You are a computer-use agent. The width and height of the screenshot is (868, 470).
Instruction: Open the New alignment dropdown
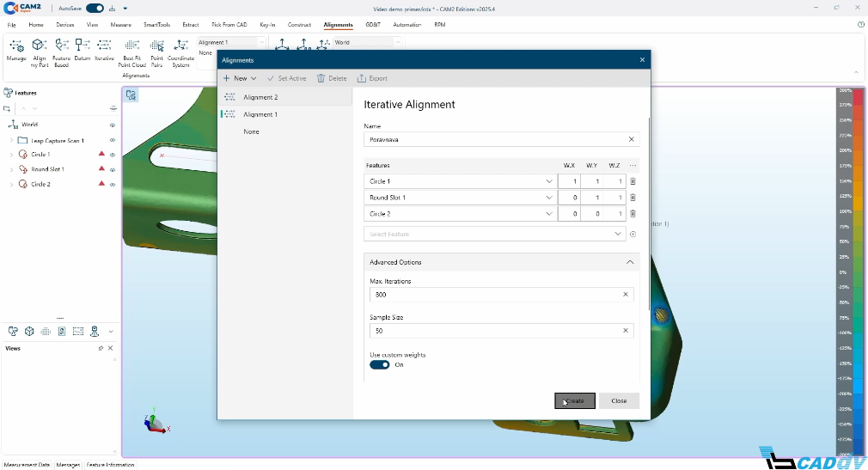click(x=240, y=78)
